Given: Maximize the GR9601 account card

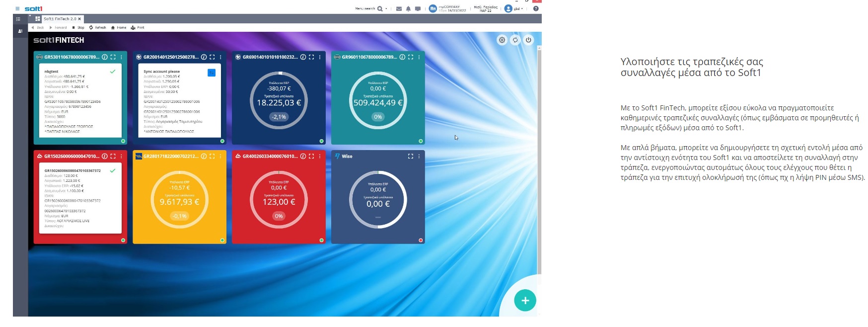Looking at the screenshot, I should tap(411, 57).
